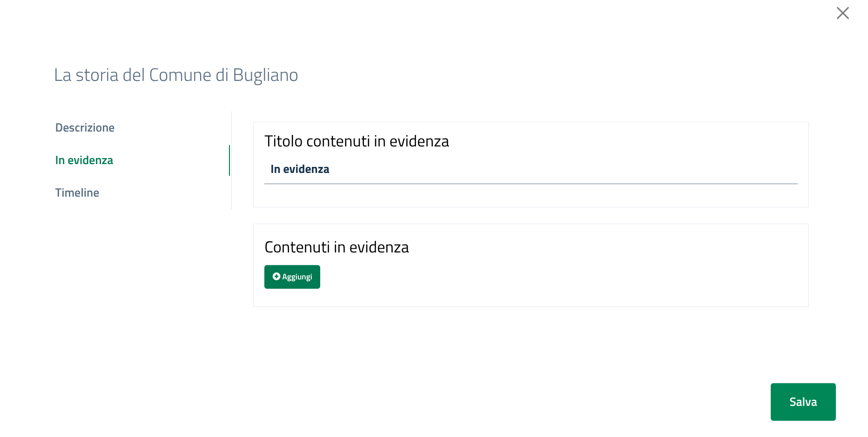Screen dimensions: 868x437
Task: Save changes with the Salva button
Action: point(803,402)
